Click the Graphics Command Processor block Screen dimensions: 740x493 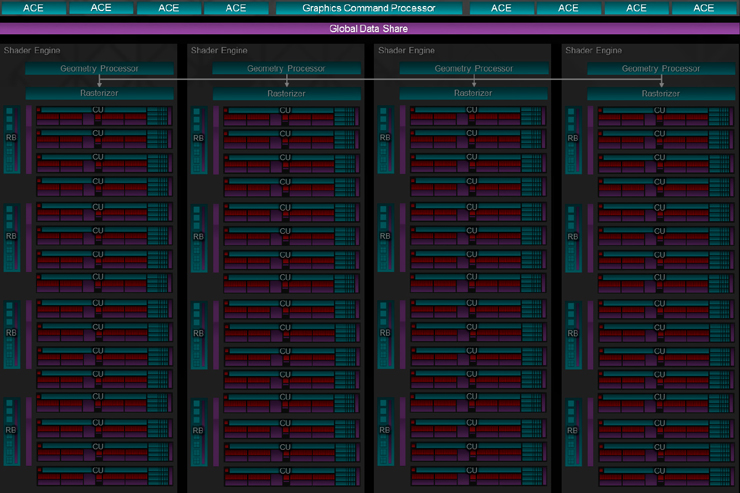pos(369,8)
